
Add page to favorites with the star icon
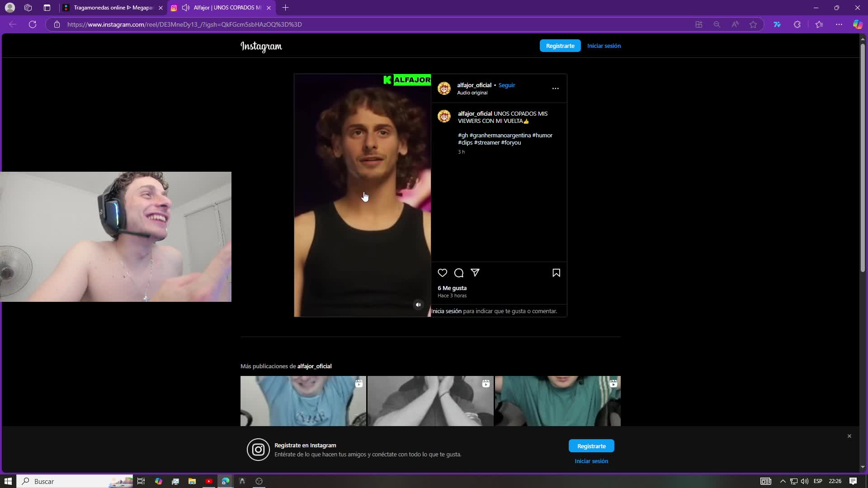click(x=753, y=24)
